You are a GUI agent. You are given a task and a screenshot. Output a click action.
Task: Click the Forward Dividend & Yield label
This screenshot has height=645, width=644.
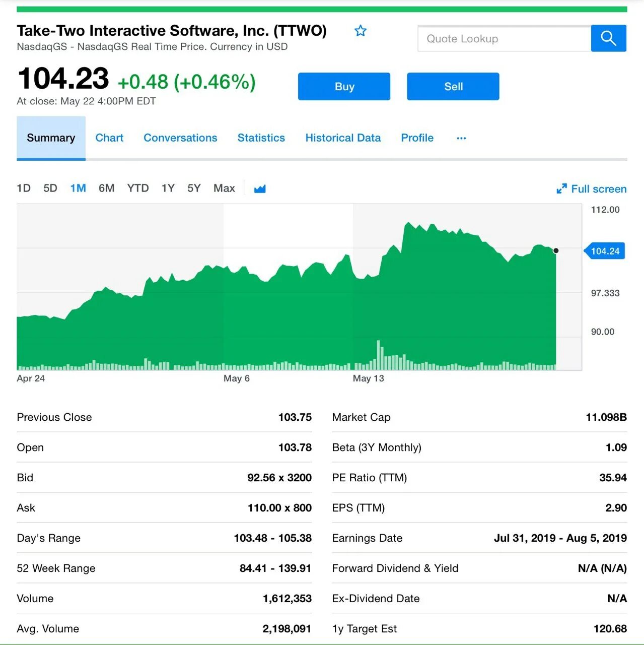(x=395, y=568)
